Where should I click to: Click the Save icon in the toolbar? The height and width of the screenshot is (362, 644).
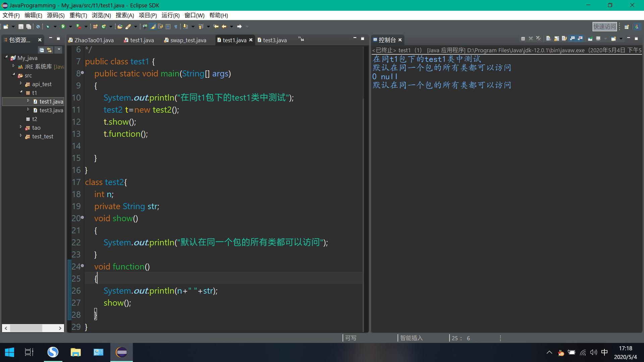pos(21,26)
